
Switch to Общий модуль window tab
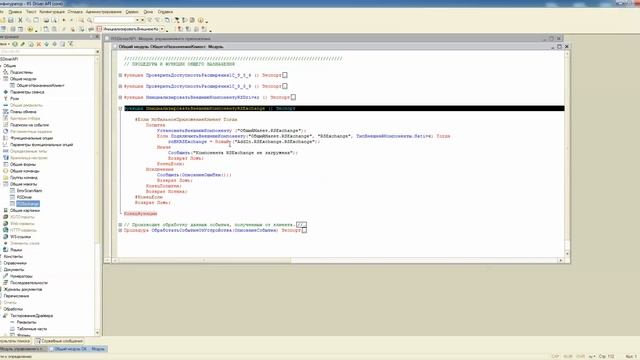tap(78, 349)
